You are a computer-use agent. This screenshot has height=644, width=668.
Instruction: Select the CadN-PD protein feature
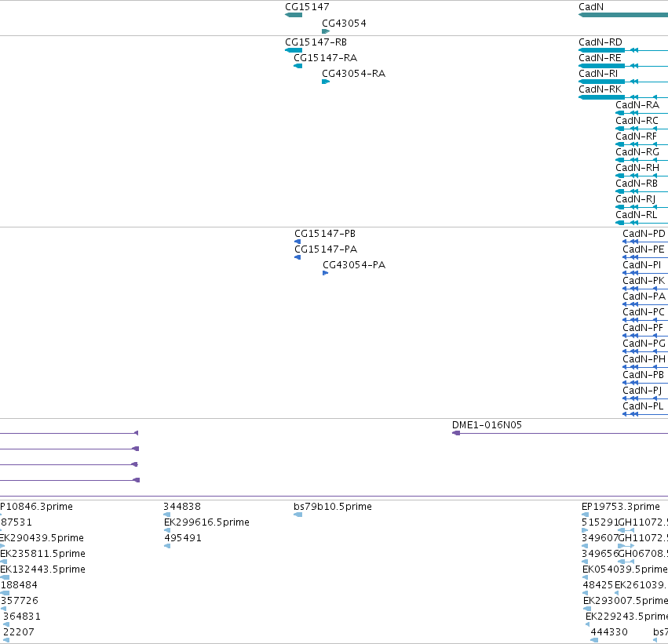coord(645,242)
